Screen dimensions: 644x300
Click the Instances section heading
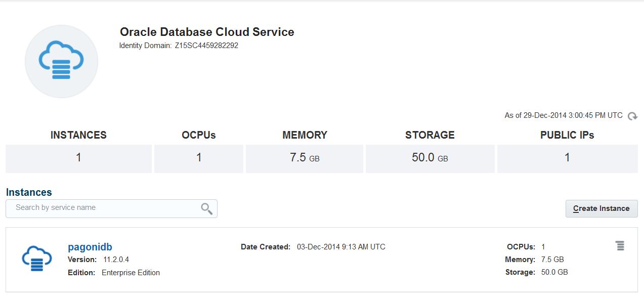[29, 192]
